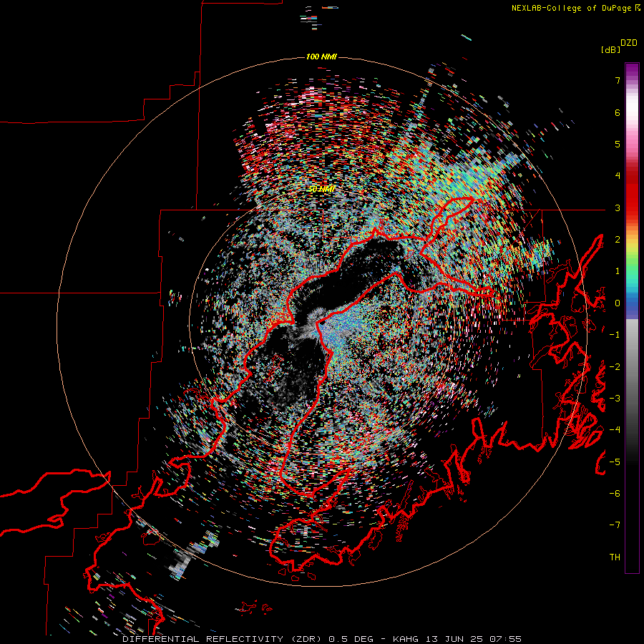The height and width of the screenshot is (644, 644).
Task: Click the 13 JUN 25 07:55 timestamp
Action: (475, 639)
